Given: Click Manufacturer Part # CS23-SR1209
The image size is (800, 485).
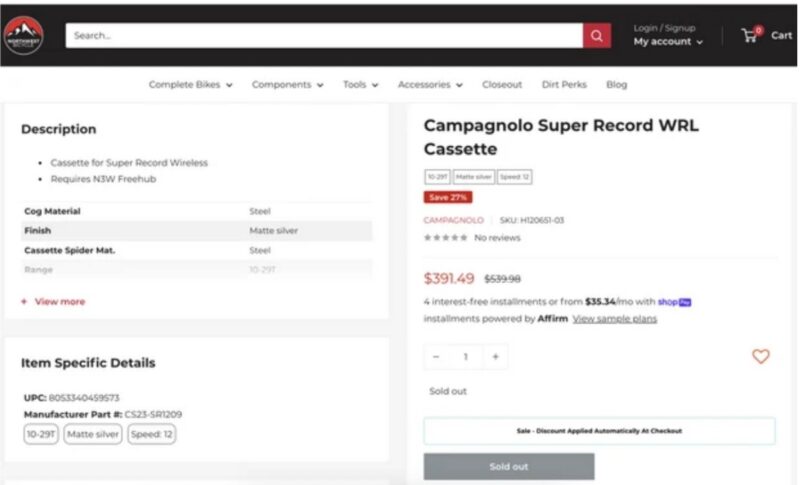Looking at the screenshot, I should coord(103,414).
